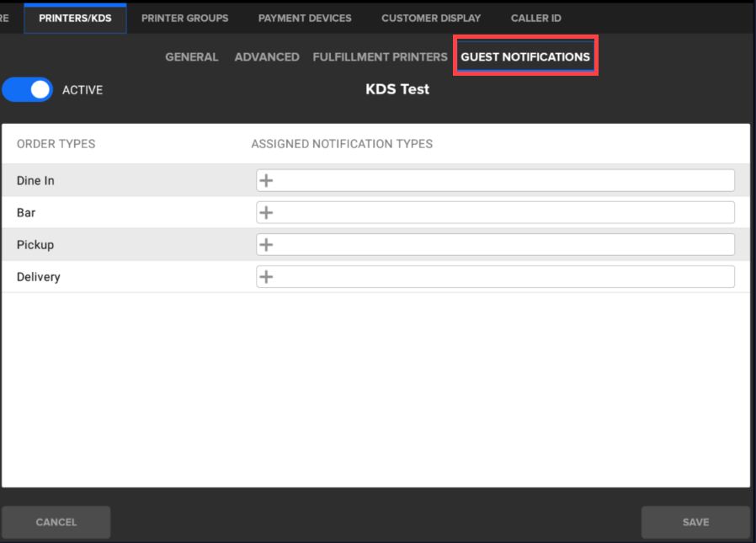Select the Caller ID tab
The image size is (756, 543).
pyautogui.click(x=535, y=18)
